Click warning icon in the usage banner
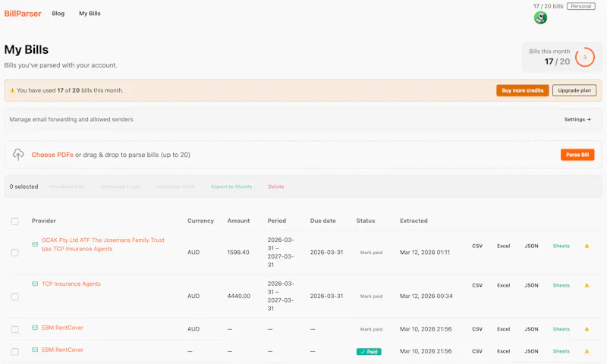 12,90
